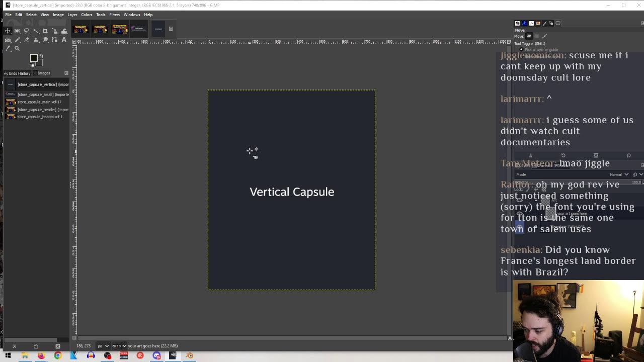Create a new display for this image
The image size is (644, 362).
point(36,346)
